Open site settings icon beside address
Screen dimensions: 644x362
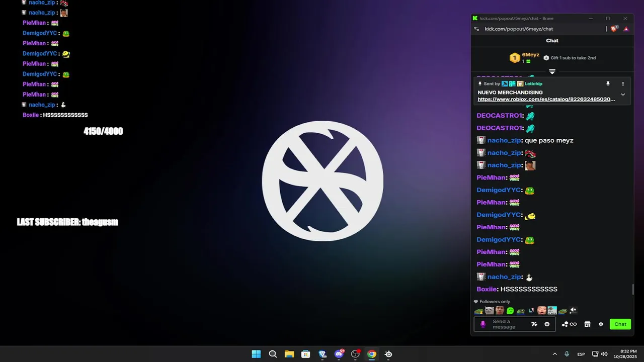[x=477, y=29]
